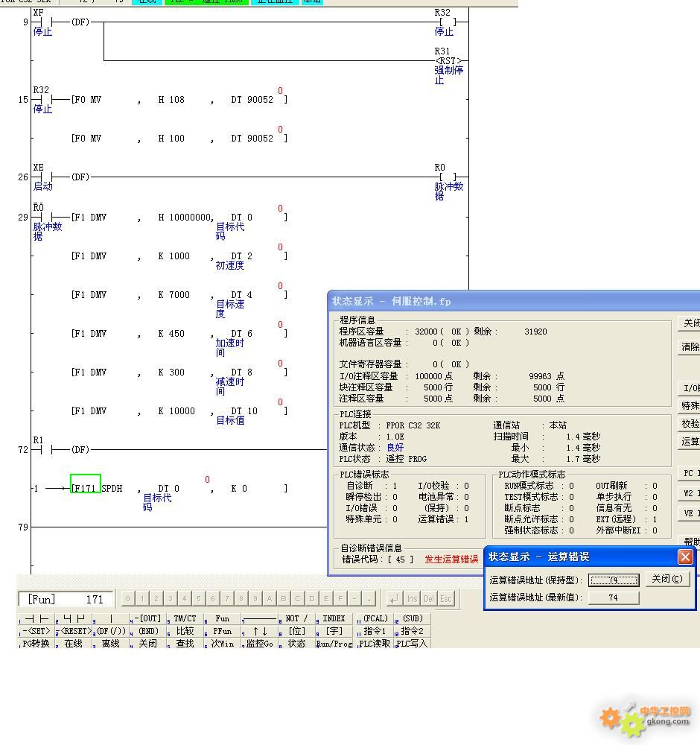Viewport: 700px width, 745px height.
Task: Select the PFun instruction key
Action: 222,631
